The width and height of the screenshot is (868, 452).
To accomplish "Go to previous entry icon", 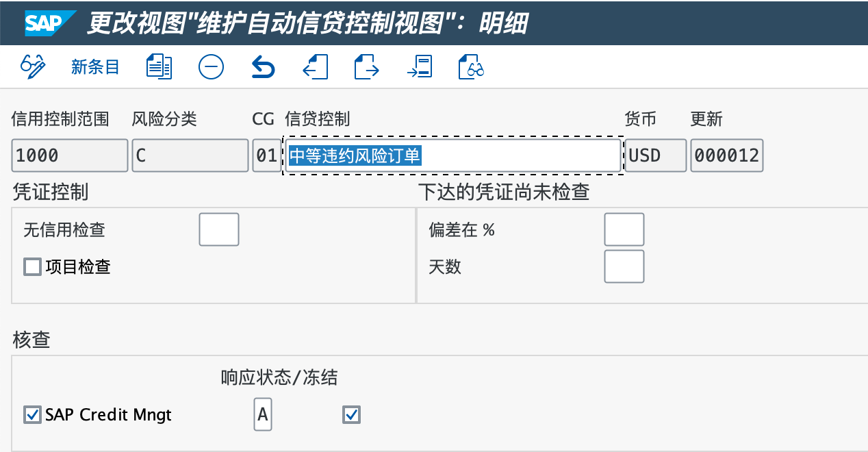I will click(x=315, y=66).
